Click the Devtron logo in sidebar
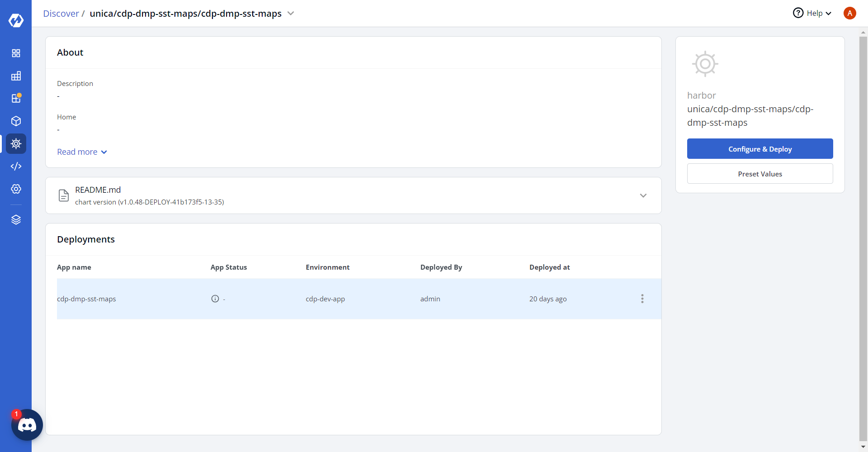The image size is (868, 452). tap(16, 20)
